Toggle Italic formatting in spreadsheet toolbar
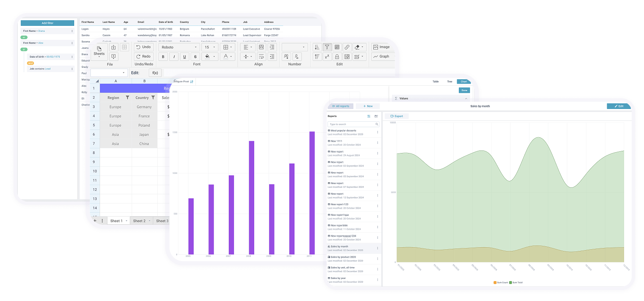This screenshot has height=301, width=644. (x=174, y=57)
